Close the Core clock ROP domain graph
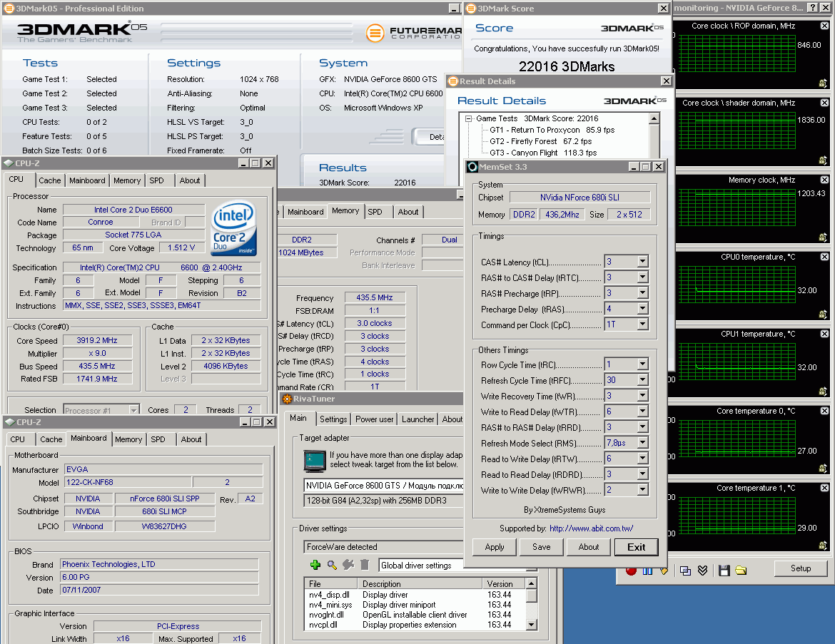The image size is (835, 644). [x=824, y=26]
